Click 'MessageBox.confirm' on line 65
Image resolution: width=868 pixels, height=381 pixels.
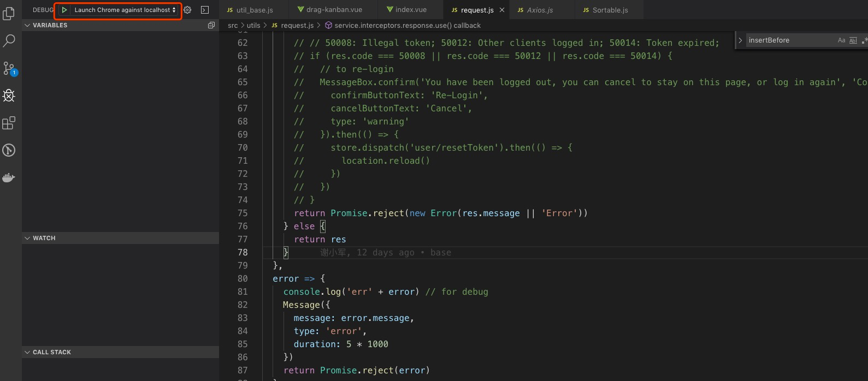pyautogui.click(x=367, y=82)
